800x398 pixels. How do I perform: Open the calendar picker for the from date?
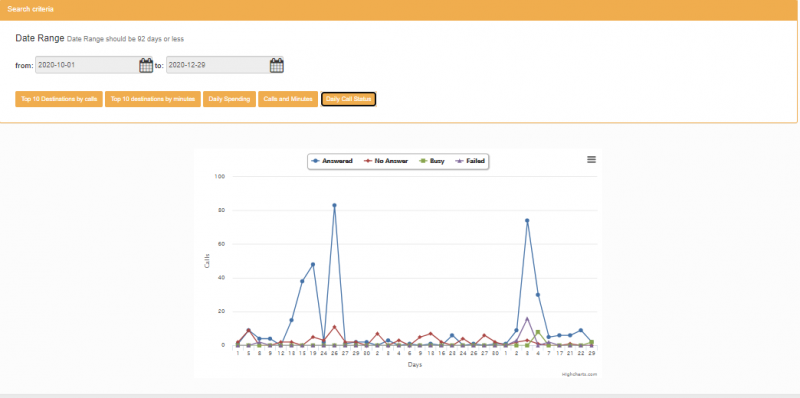(x=146, y=65)
